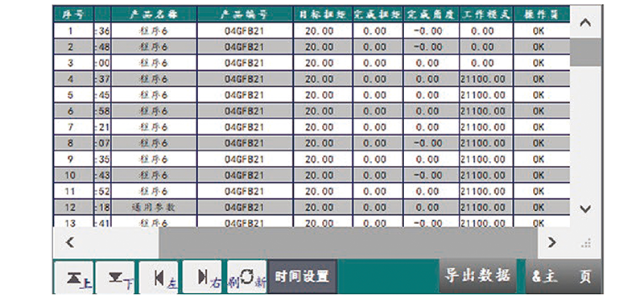The width and height of the screenshot is (644, 302).
Task: Click completed angle 0.00 in row 5
Action: [431, 95]
